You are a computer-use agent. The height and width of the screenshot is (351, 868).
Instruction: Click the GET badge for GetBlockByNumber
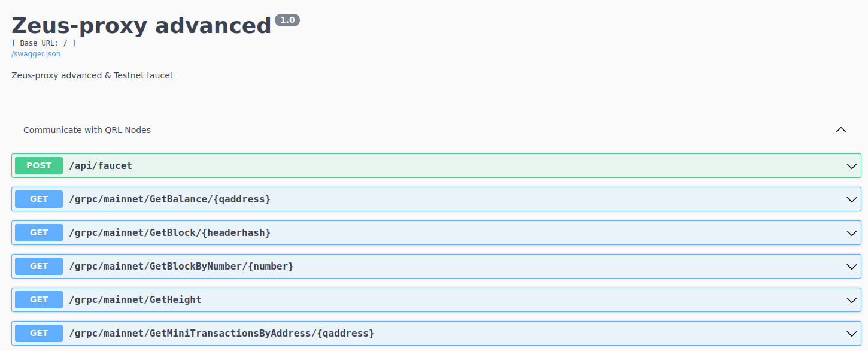39,266
